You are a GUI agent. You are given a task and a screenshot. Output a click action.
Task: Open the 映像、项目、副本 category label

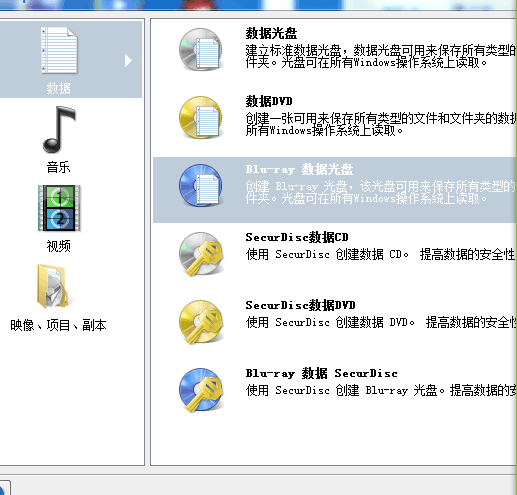click(x=58, y=325)
